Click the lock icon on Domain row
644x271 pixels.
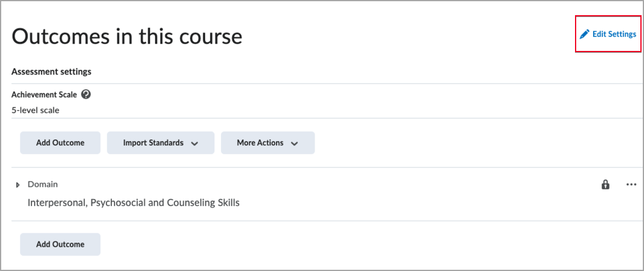tap(605, 185)
